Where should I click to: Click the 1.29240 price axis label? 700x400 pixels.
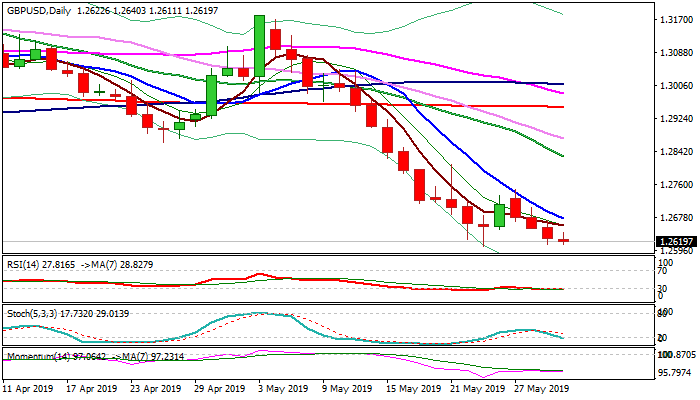677,119
